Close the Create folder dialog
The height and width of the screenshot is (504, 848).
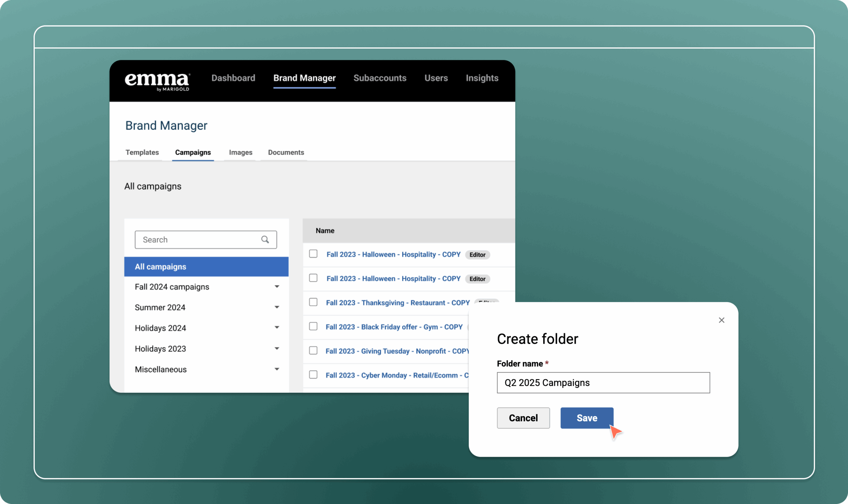tap(721, 320)
